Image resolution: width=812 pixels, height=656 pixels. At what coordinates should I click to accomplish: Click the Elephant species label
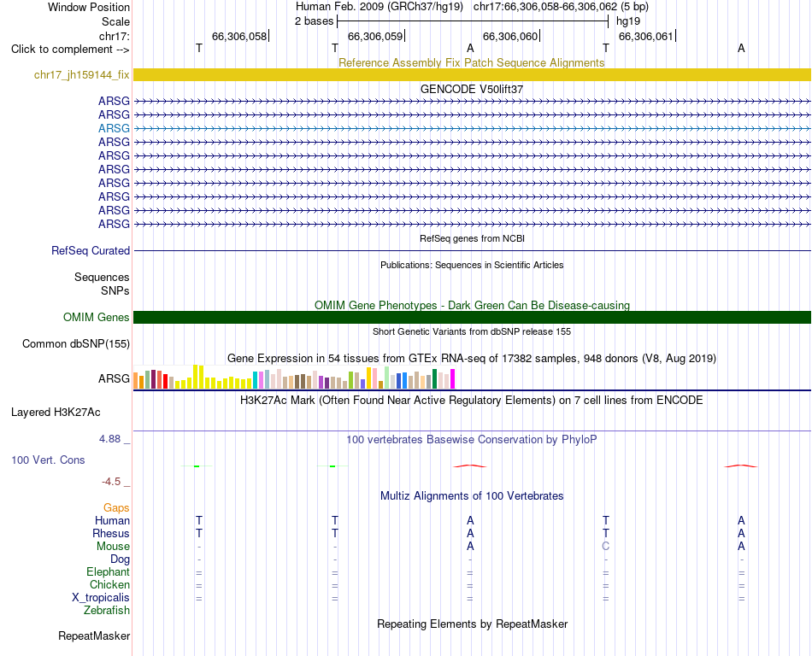[108, 571]
